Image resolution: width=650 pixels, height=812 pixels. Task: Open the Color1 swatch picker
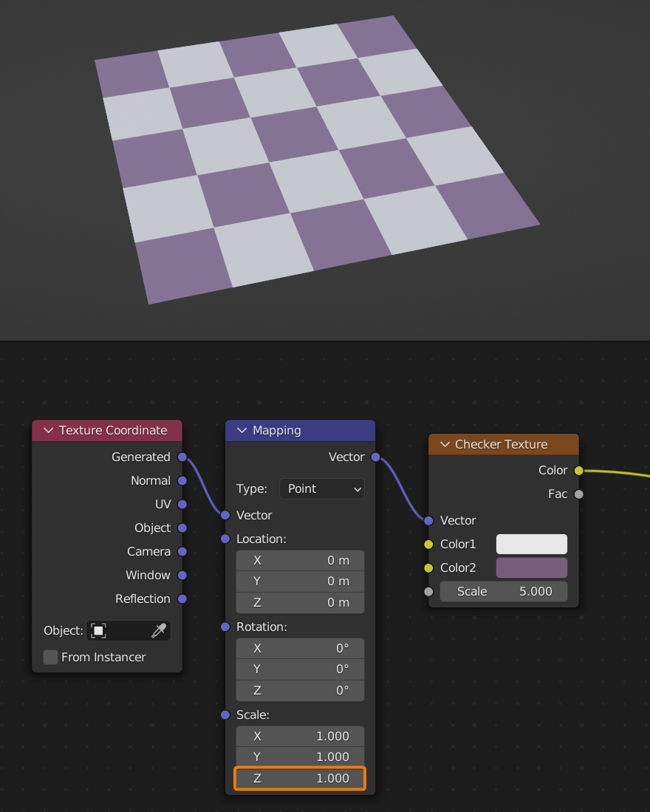coord(531,544)
